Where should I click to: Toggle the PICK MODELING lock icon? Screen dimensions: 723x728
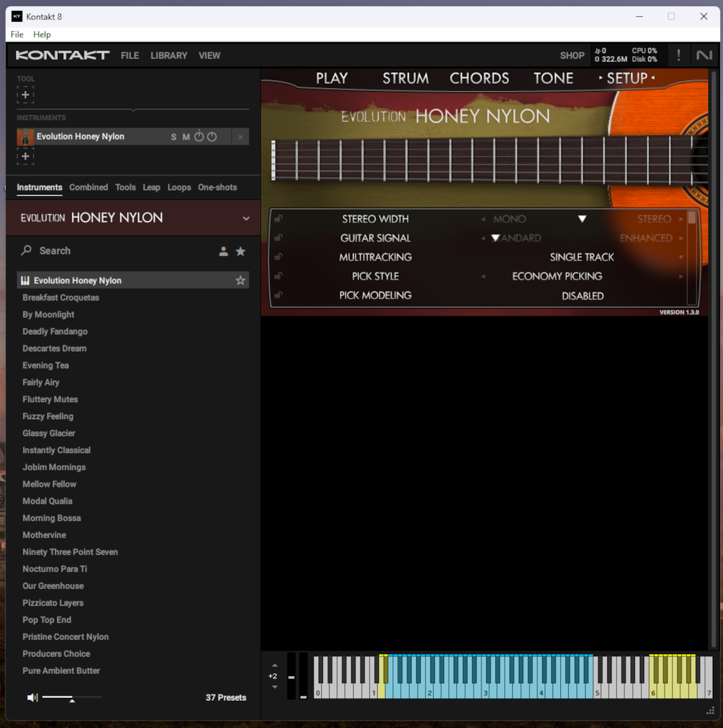click(278, 295)
